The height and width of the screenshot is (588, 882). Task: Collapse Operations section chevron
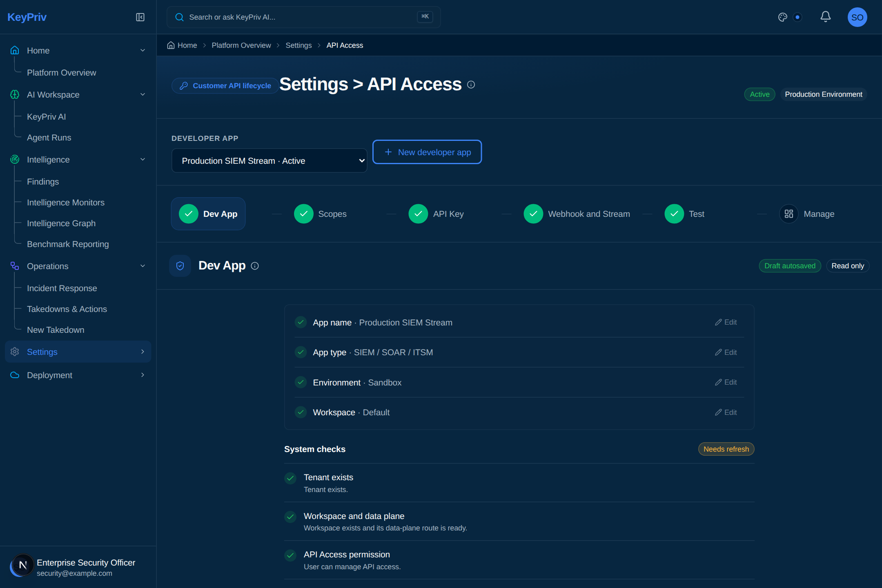click(x=143, y=266)
